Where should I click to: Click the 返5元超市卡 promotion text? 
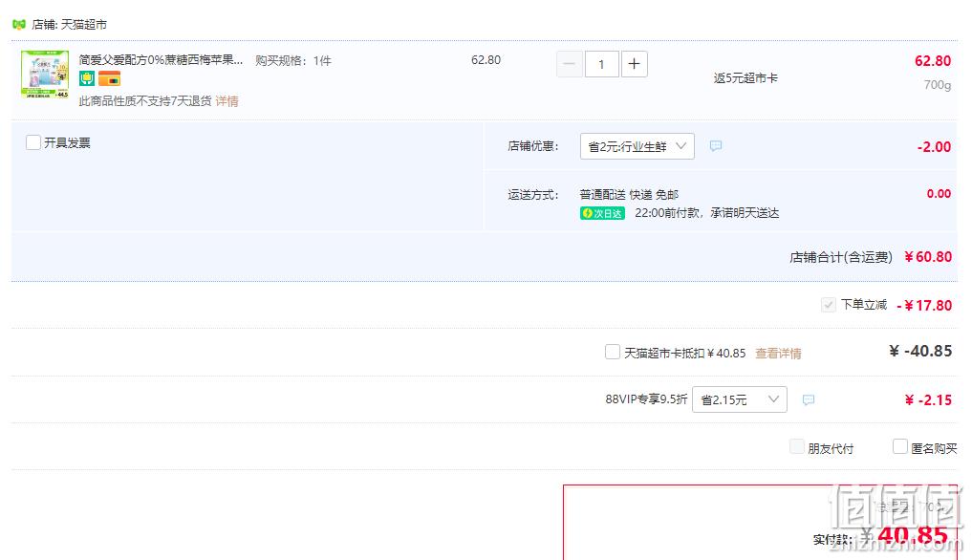[745, 78]
